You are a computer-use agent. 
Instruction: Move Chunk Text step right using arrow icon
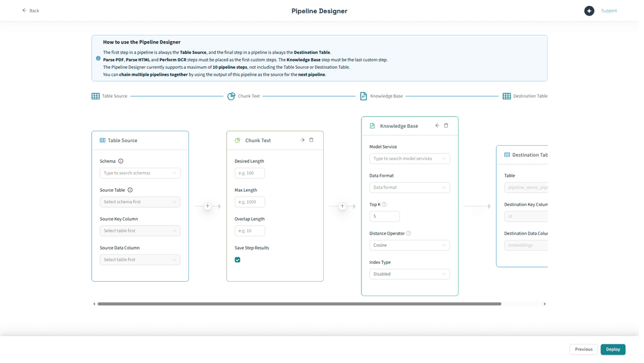(302, 140)
